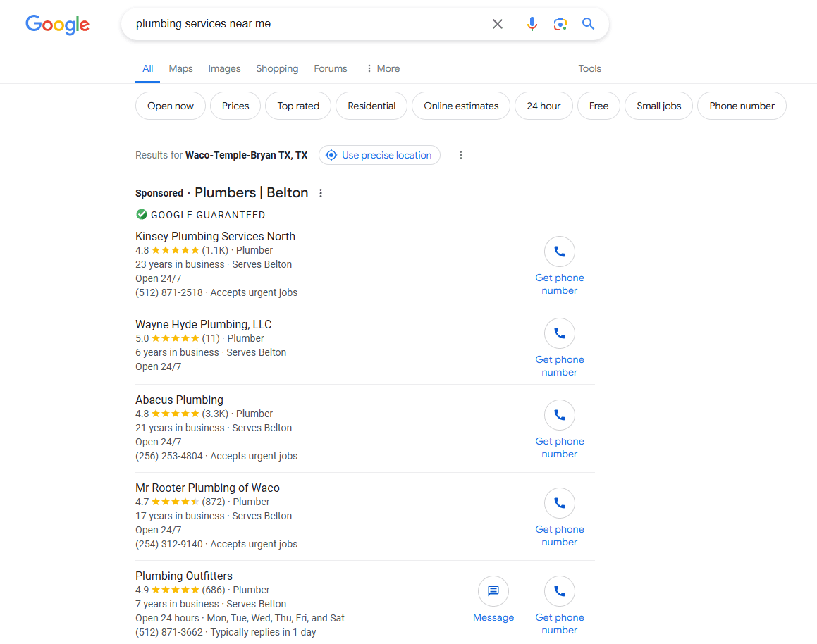
Task: Click phone number (512) 871-3662 text
Action: pyautogui.click(x=168, y=632)
